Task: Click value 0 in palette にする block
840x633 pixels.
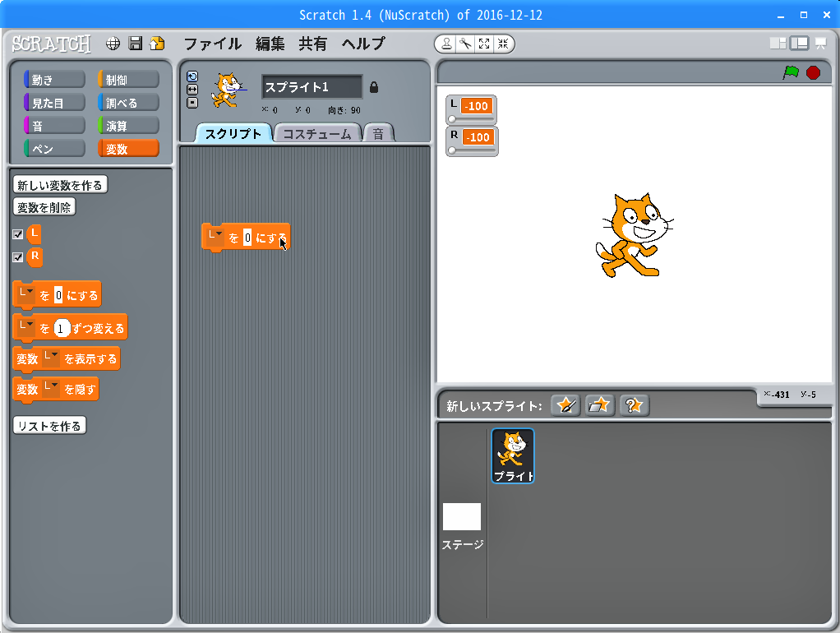Action: tap(58, 295)
